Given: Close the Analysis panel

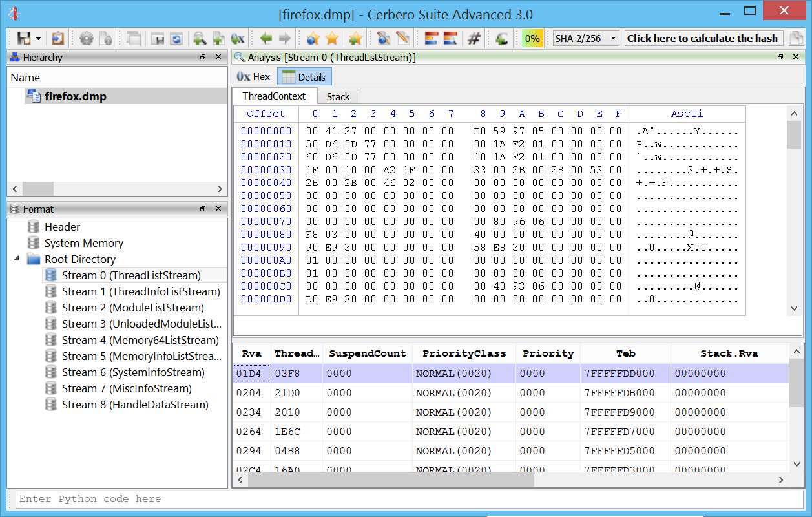Looking at the screenshot, I should click(796, 57).
